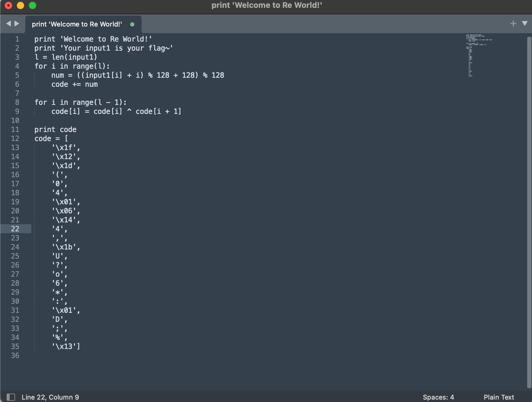Click the unsaved-changes dot on the tab
Screen dimensions: 532x402
132,24
